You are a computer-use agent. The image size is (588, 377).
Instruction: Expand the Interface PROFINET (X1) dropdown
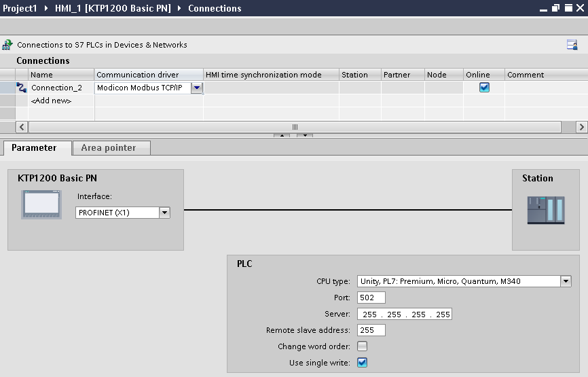point(164,213)
